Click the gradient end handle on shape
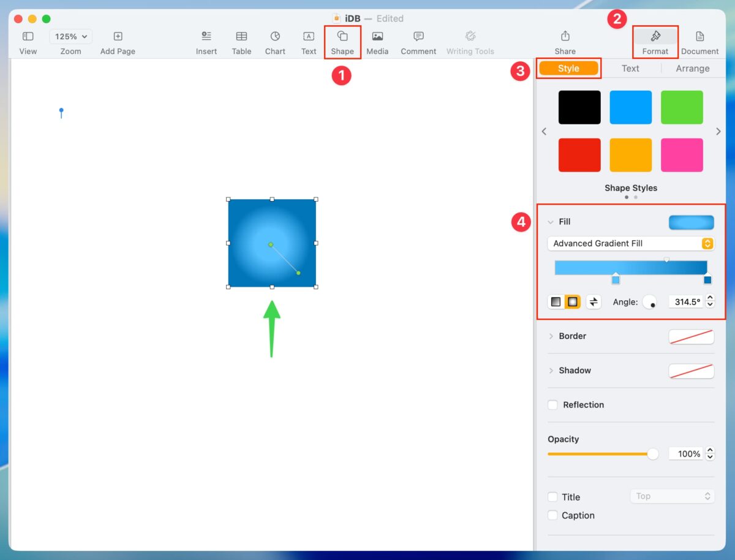Screen dimensions: 735x560 (x=298, y=273)
